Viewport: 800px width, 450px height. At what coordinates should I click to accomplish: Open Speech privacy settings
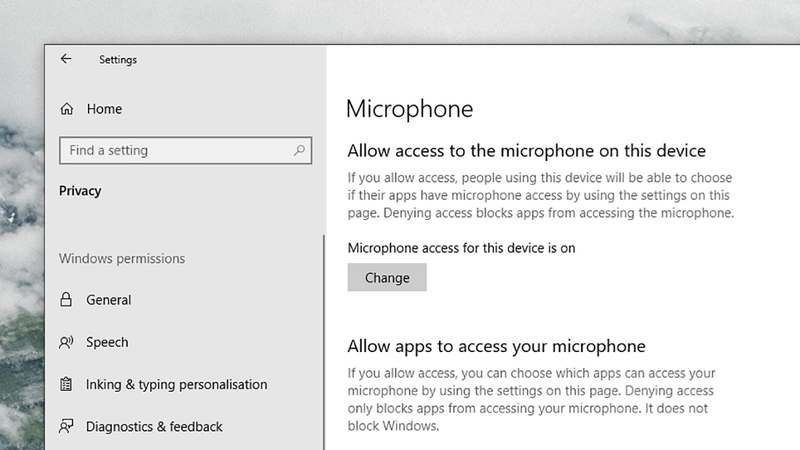click(107, 342)
